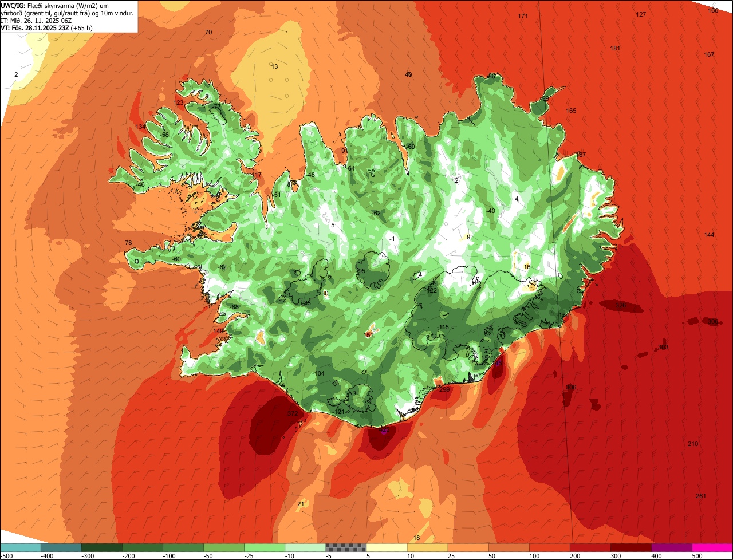The width and height of the screenshot is (733, 560).
Task: Select the darkest green -300 to -200 swatch
Action: coord(102,547)
